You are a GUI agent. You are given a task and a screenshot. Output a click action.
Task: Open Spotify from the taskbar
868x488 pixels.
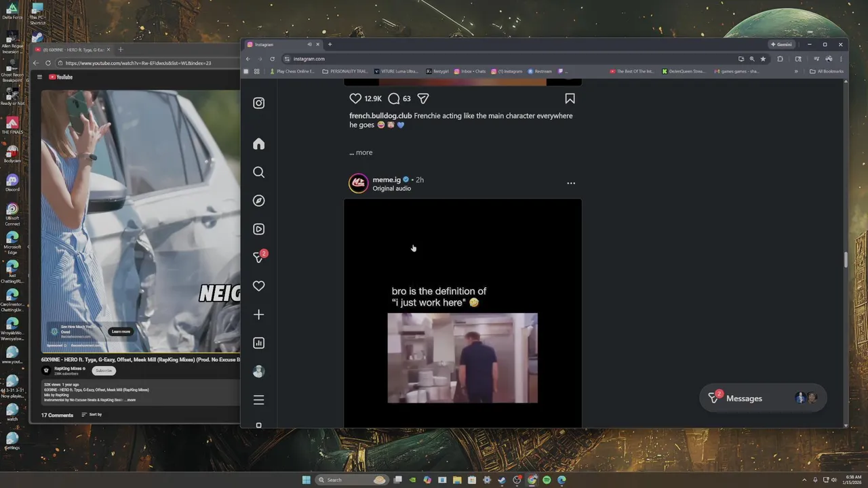tap(547, 480)
